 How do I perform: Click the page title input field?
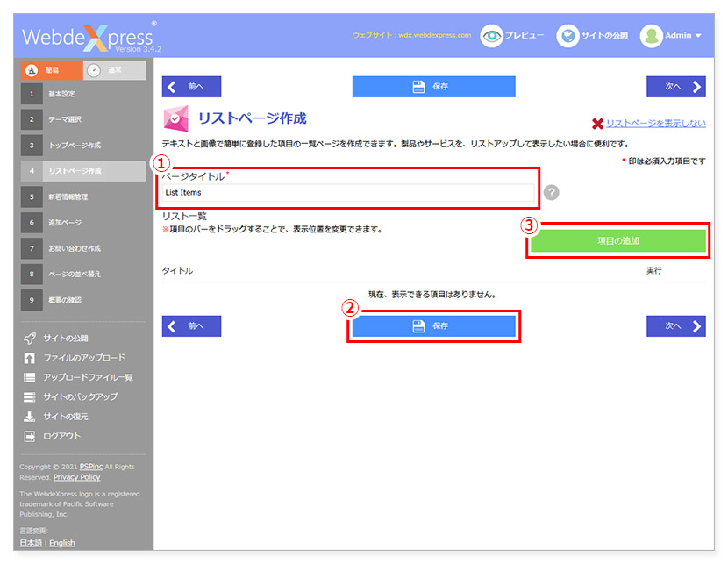coord(348,192)
